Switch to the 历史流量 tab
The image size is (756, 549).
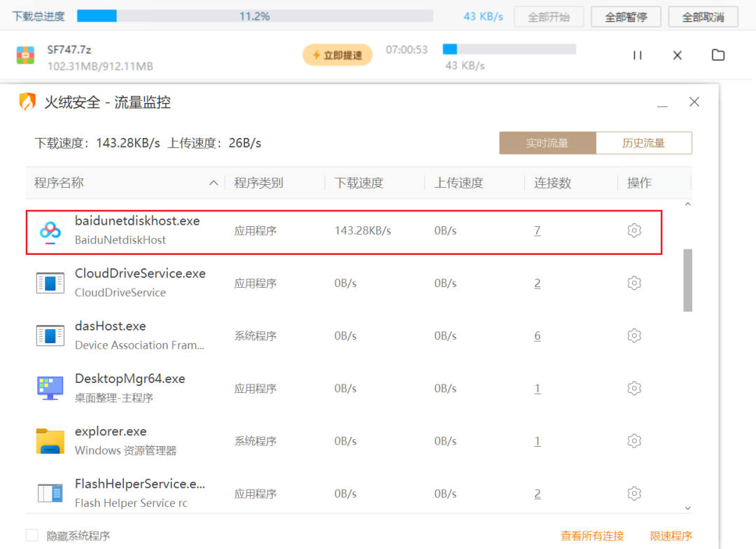[x=643, y=143]
